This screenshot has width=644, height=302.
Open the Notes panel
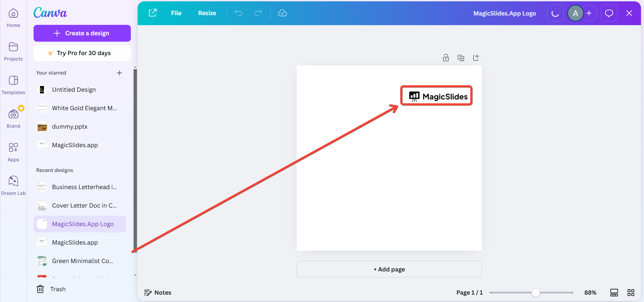click(158, 293)
